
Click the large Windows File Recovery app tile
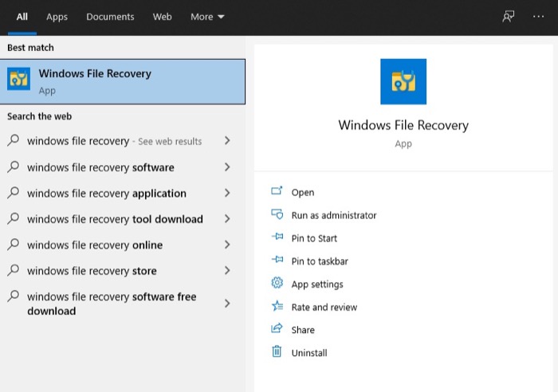click(403, 82)
